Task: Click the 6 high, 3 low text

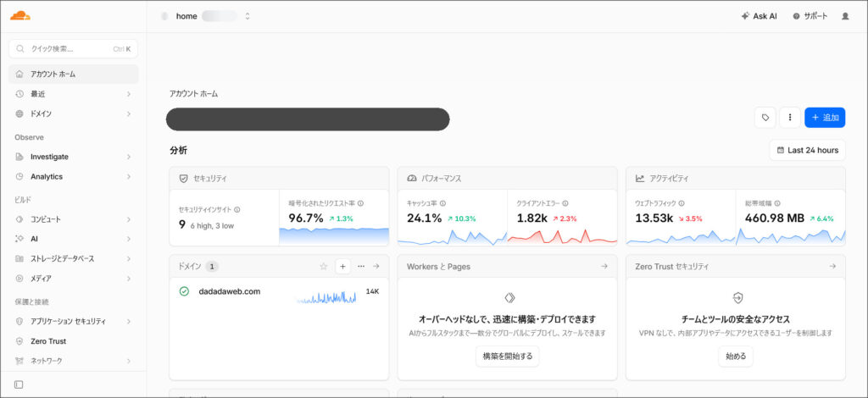Action: (212, 226)
